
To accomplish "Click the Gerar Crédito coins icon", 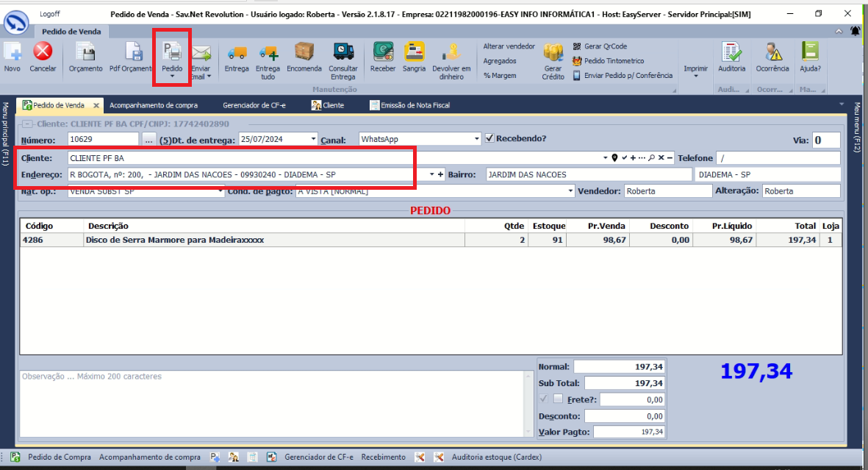I will [x=553, y=53].
